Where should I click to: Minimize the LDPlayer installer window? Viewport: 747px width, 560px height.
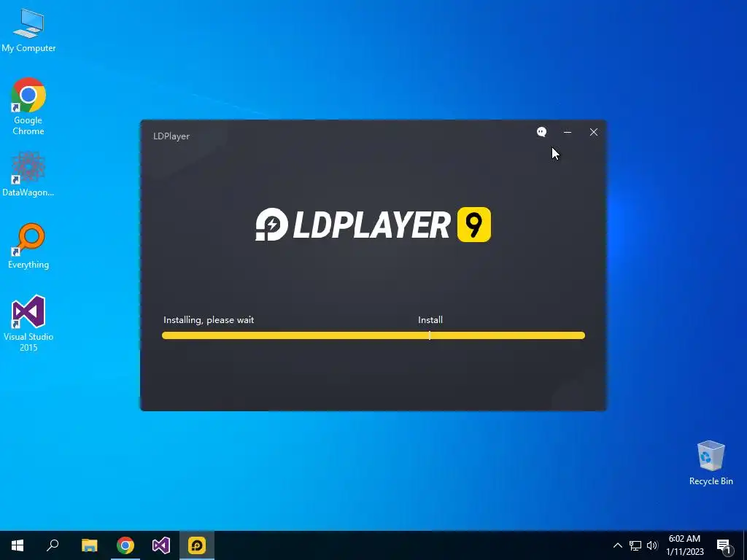568,132
